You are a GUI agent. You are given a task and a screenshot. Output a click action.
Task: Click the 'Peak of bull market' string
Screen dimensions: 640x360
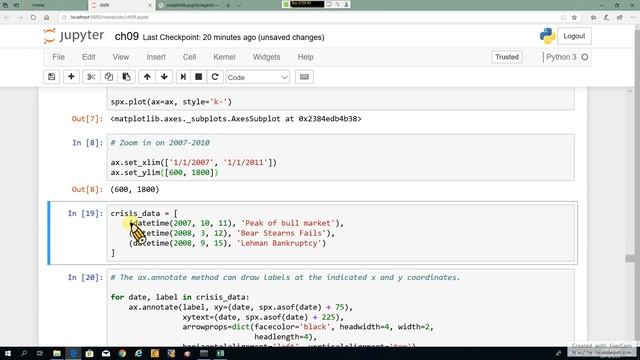pos(288,223)
